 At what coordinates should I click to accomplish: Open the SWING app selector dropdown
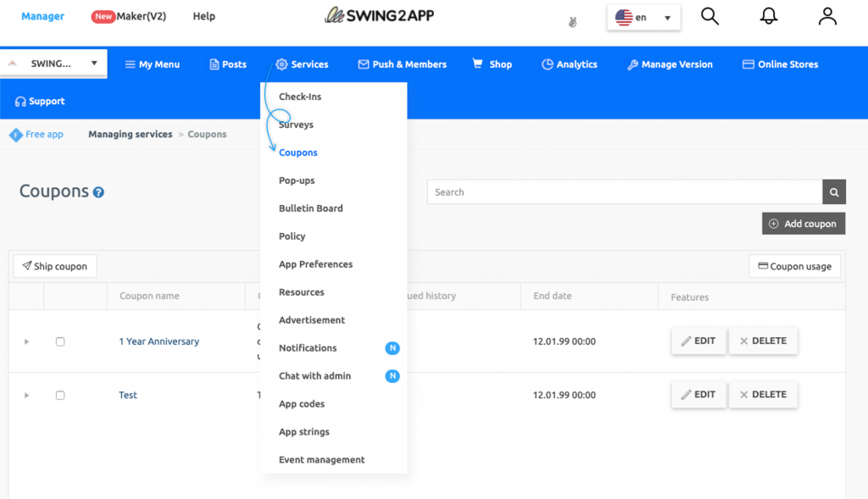53,62
